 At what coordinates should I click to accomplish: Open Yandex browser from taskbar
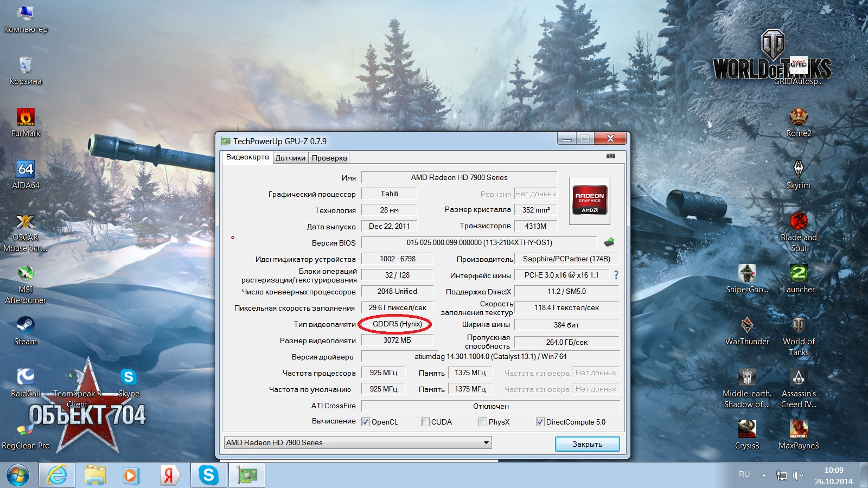(x=169, y=476)
